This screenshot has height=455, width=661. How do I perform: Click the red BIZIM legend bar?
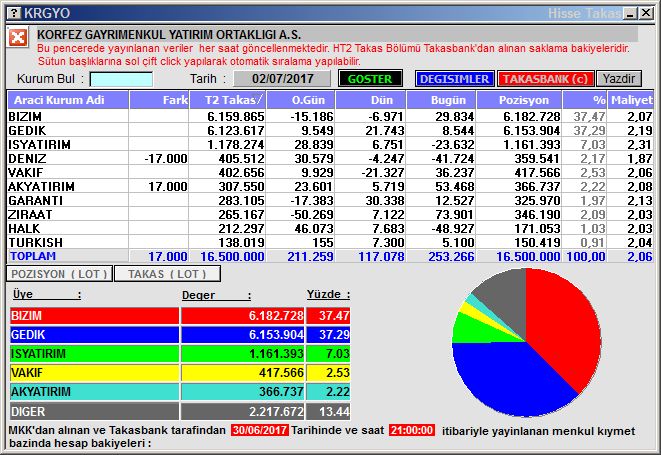94,316
